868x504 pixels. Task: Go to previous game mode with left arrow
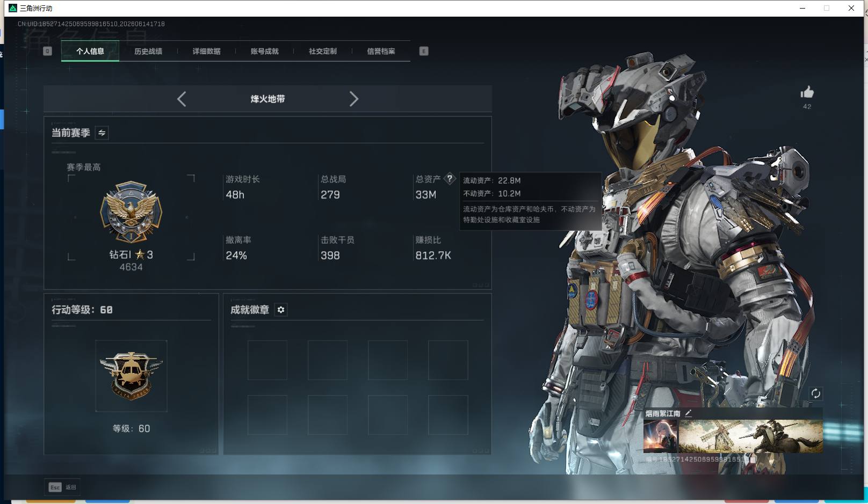click(x=182, y=99)
